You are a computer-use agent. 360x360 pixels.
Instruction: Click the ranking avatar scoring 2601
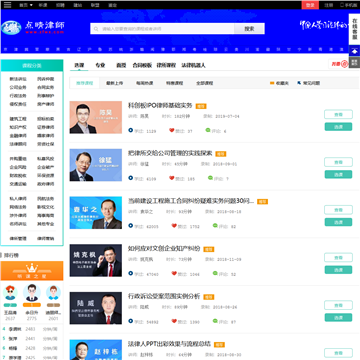click(x=53, y=293)
